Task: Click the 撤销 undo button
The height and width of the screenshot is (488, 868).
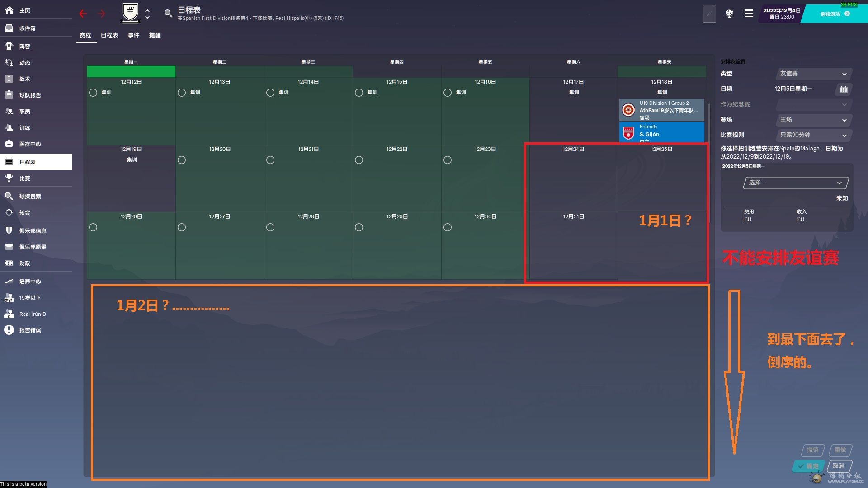Action: coord(812,450)
